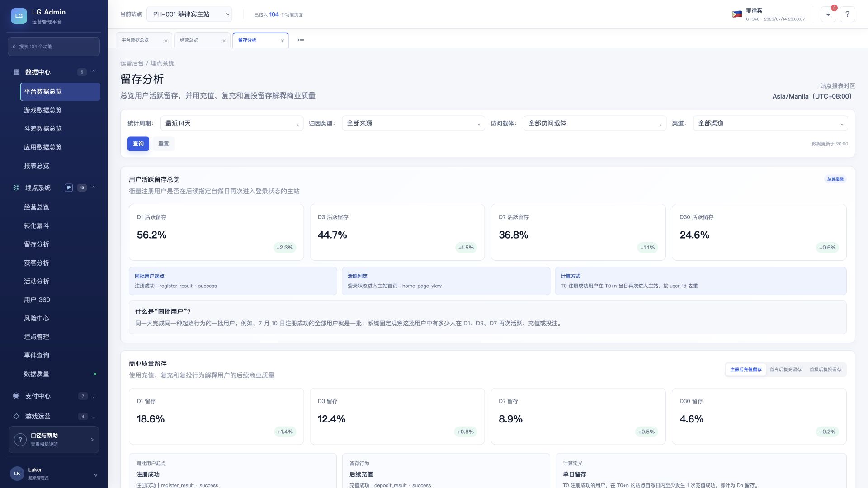The height and width of the screenshot is (488, 868).
Task: Open 报表总览 in sidebar
Action: (60, 166)
